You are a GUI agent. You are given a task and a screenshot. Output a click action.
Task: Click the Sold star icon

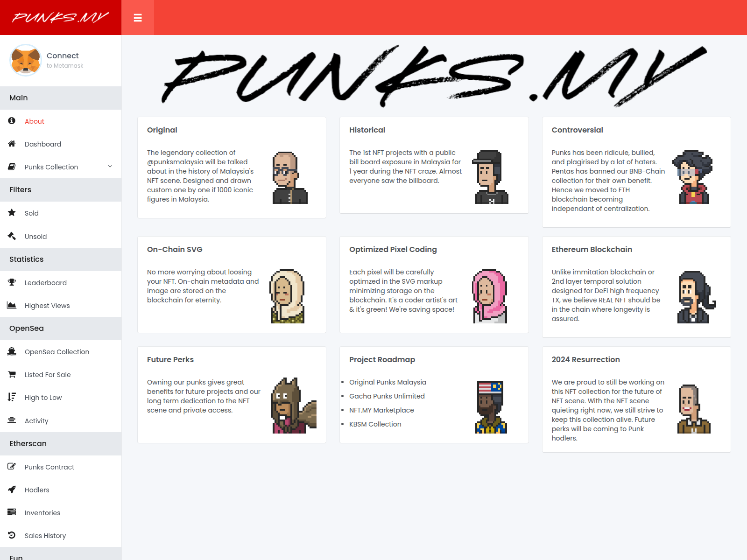[x=12, y=213]
